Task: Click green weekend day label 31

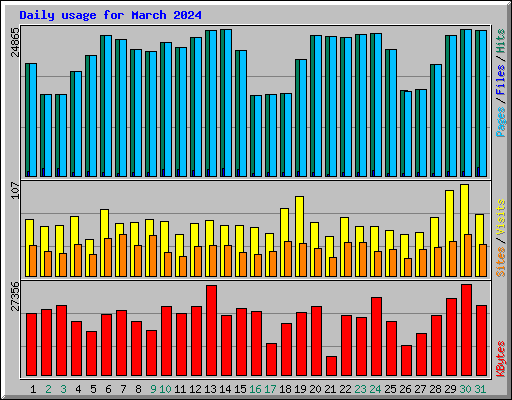Action: tap(480, 389)
